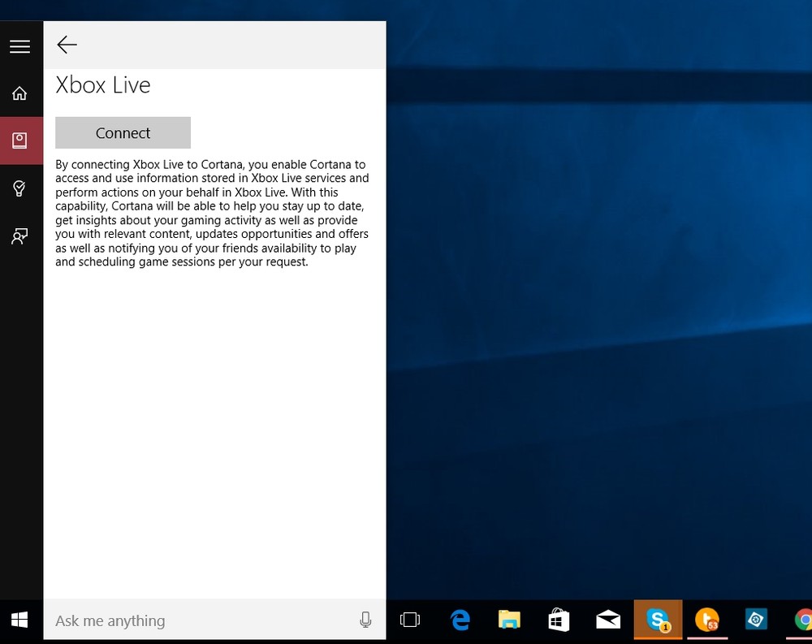The image size is (812, 644).
Task: Connect Xbox Live to Cortana
Action: (x=123, y=132)
